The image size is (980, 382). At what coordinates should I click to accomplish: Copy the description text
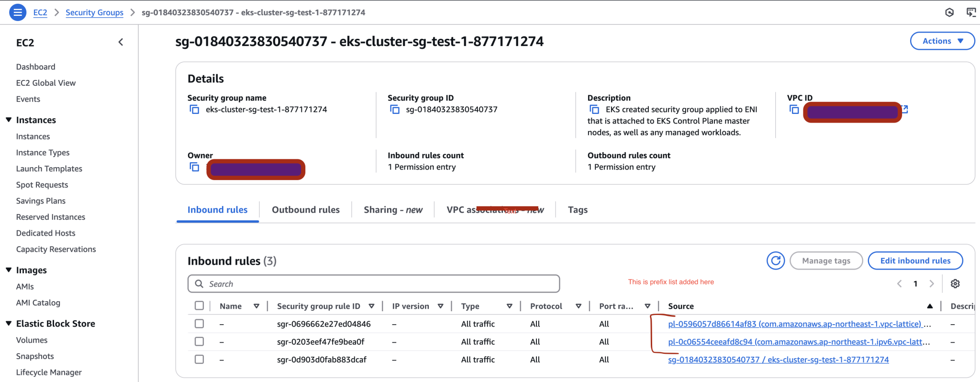coord(594,110)
